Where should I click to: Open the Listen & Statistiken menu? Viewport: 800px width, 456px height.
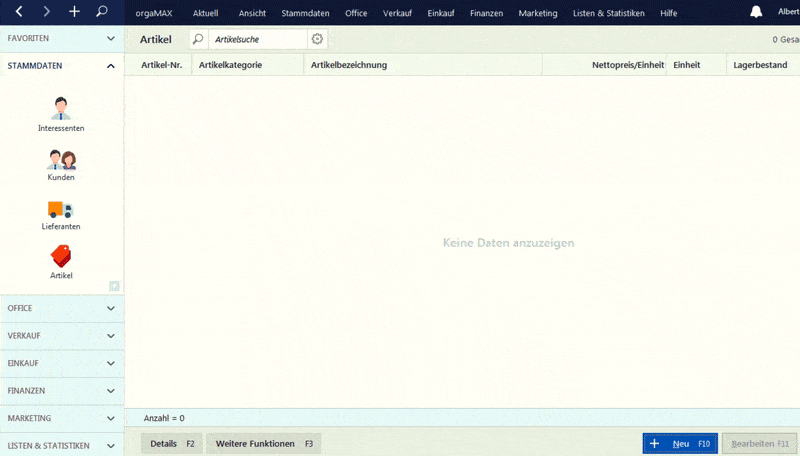609,13
